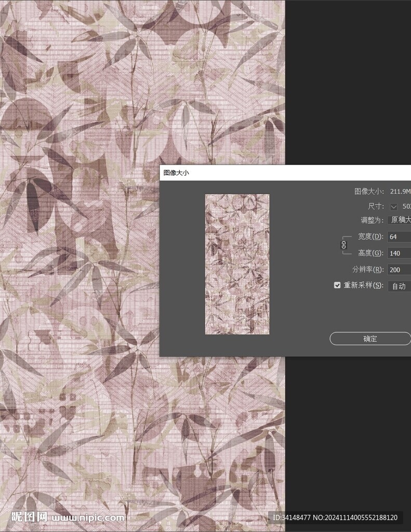Click the 尺寸 label

[x=376, y=206]
